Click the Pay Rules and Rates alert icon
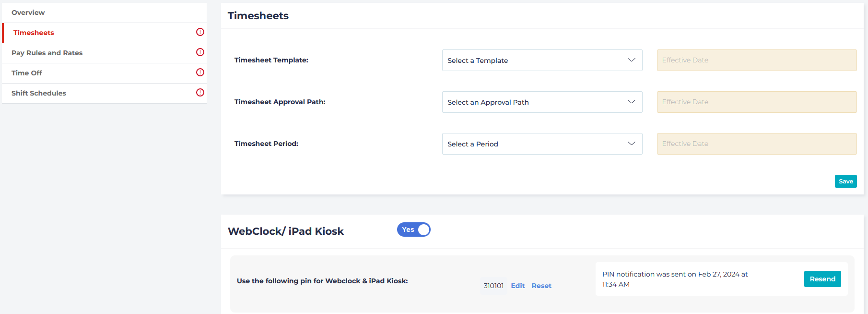The height and width of the screenshot is (314, 868). 200,52
